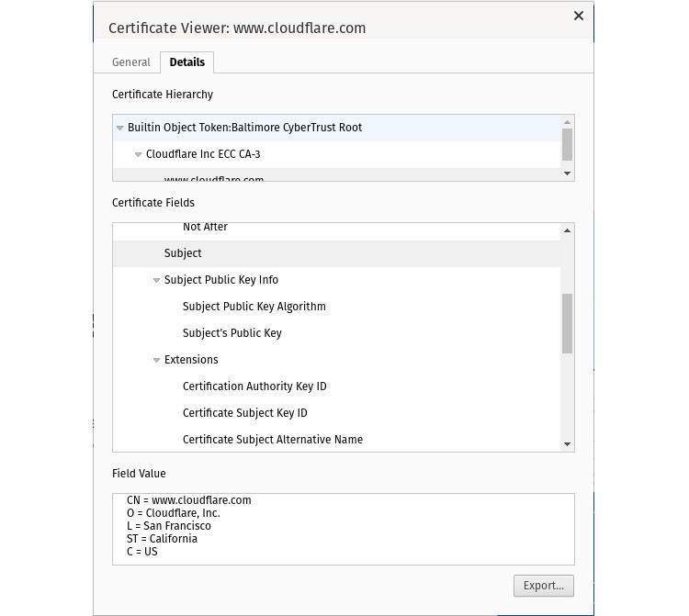
Task: Click certificate fields scroll down arrow
Action: (x=567, y=444)
